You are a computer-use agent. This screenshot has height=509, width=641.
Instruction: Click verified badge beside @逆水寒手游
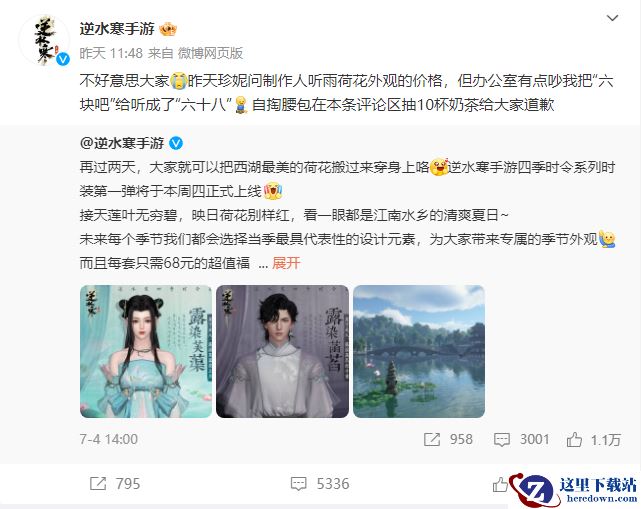[x=176, y=143]
